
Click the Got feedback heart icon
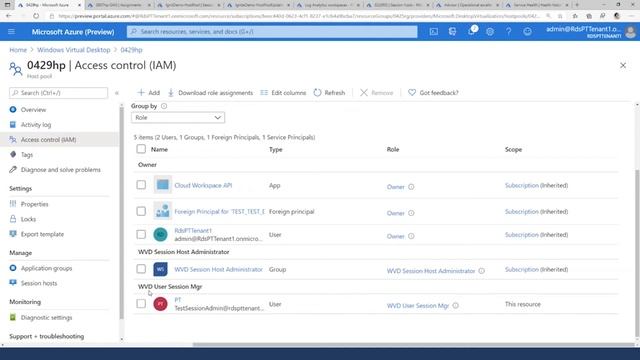(x=412, y=93)
